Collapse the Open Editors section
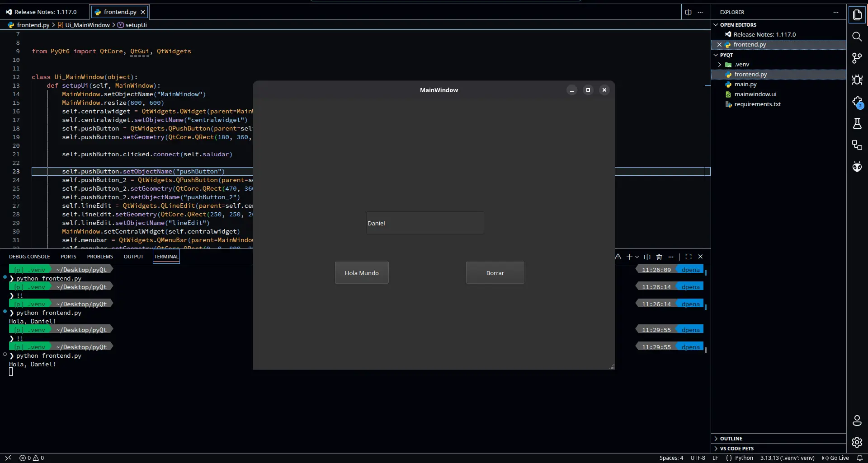This screenshot has width=868, height=463. point(778,25)
